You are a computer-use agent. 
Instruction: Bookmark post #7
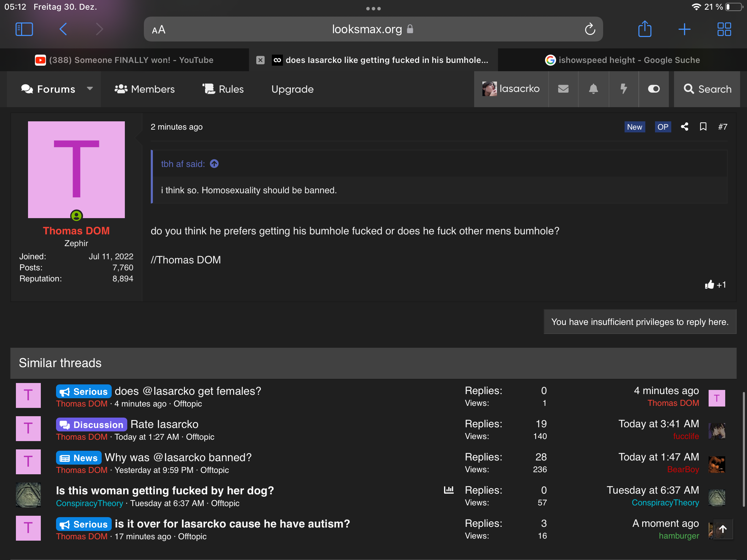(703, 127)
